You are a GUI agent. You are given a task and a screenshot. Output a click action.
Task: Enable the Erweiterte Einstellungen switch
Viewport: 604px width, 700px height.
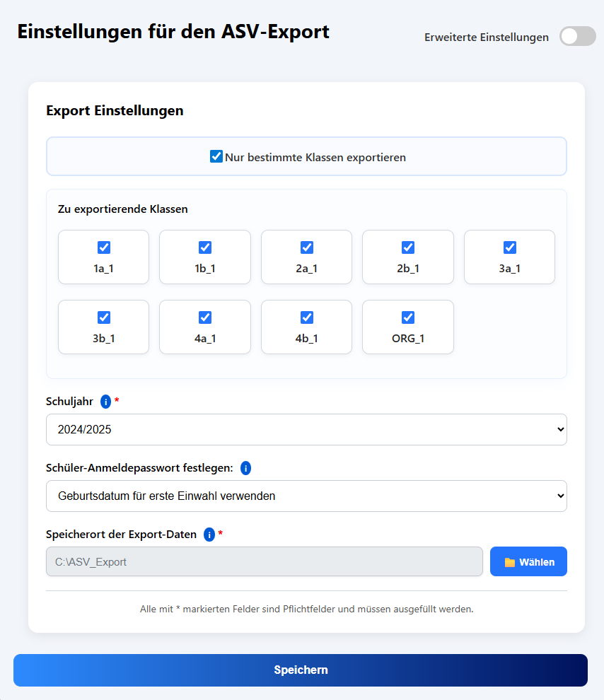point(577,36)
